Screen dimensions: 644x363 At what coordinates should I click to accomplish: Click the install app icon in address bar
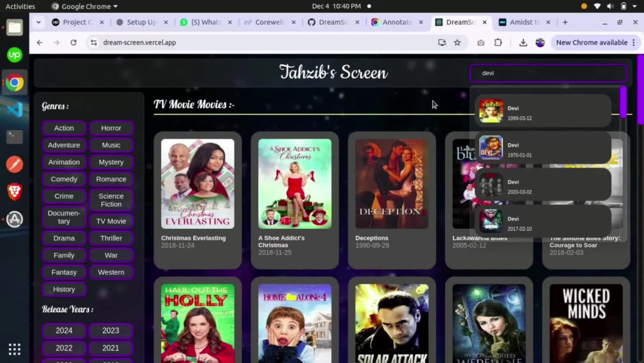click(442, 43)
